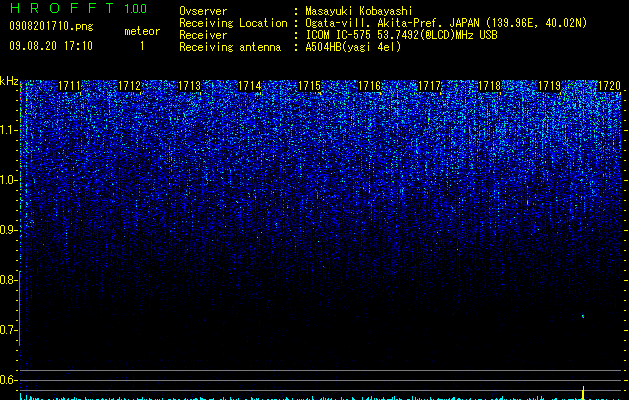Click the observer name Masayuki Kobayashi

pos(359,11)
